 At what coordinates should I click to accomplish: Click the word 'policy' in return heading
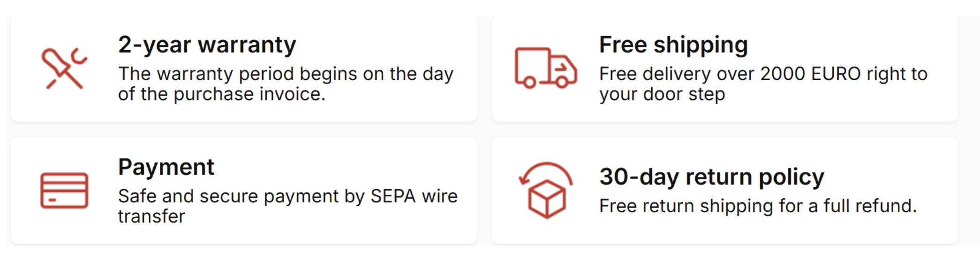coord(791,177)
